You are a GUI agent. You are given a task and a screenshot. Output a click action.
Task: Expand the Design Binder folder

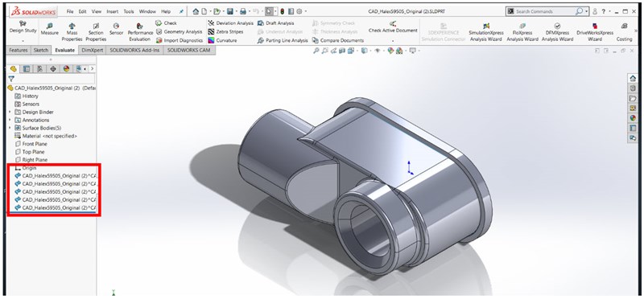coord(10,112)
